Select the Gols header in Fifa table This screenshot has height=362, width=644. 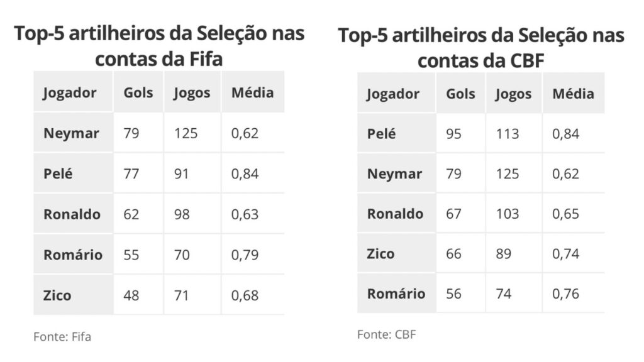coord(138,92)
